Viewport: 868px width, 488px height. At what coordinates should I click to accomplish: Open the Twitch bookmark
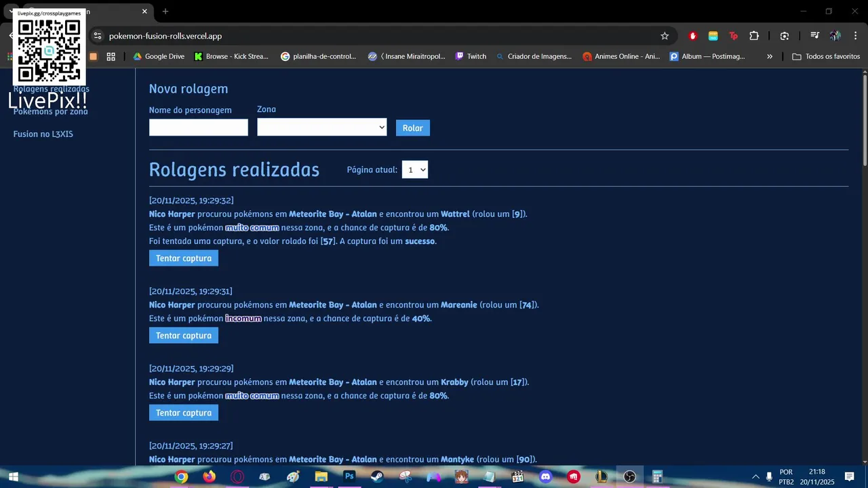(471, 56)
